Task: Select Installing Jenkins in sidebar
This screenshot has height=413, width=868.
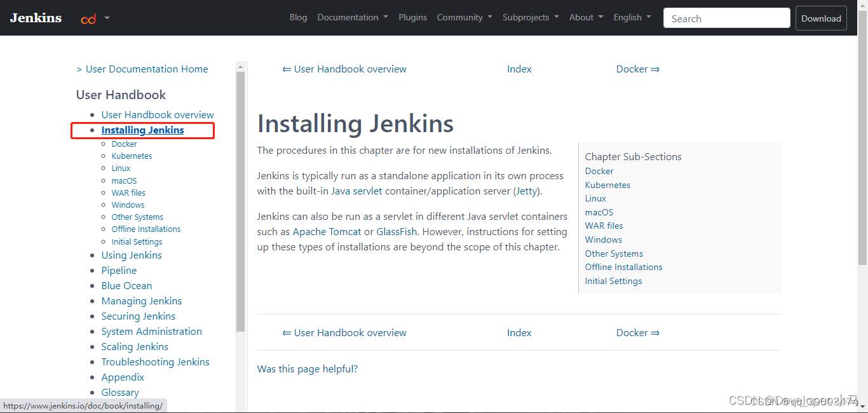Action: (x=142, y=130)
